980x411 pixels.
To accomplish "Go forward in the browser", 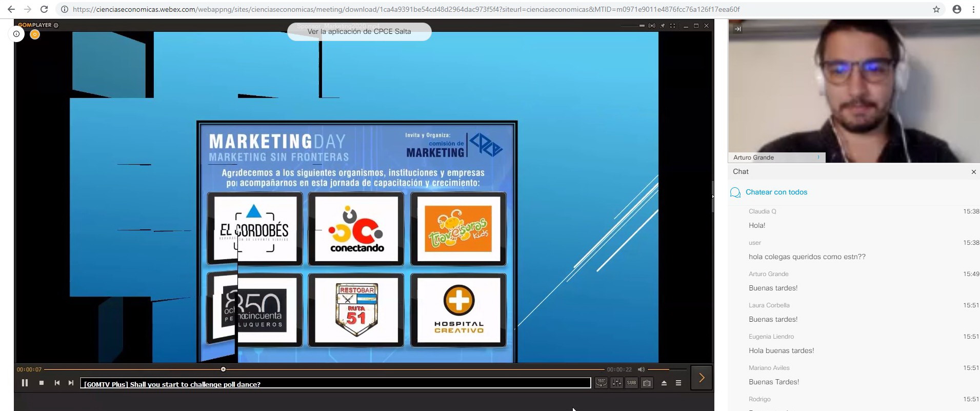I will [28, 9].
